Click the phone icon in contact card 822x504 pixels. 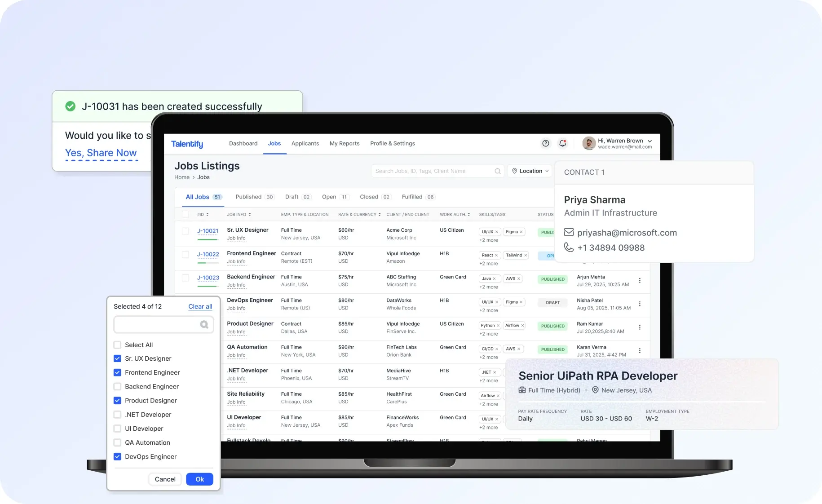pyautogui.click(x=569, y=247)
